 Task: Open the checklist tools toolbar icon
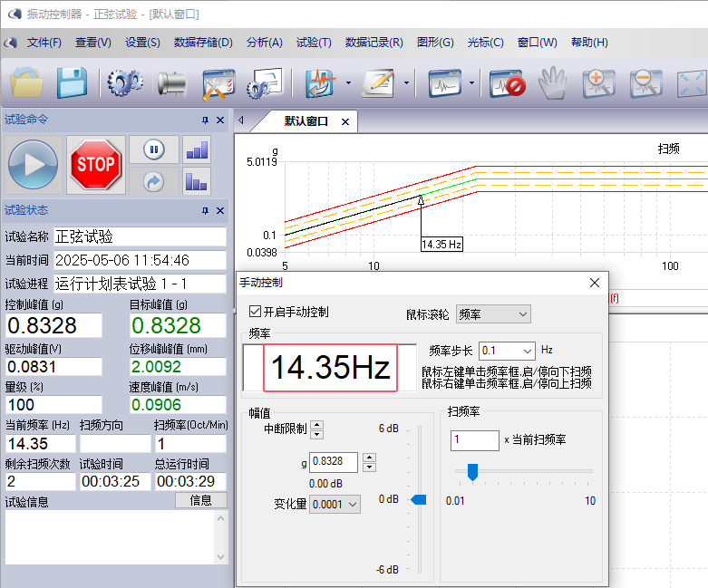coord(218,84)
